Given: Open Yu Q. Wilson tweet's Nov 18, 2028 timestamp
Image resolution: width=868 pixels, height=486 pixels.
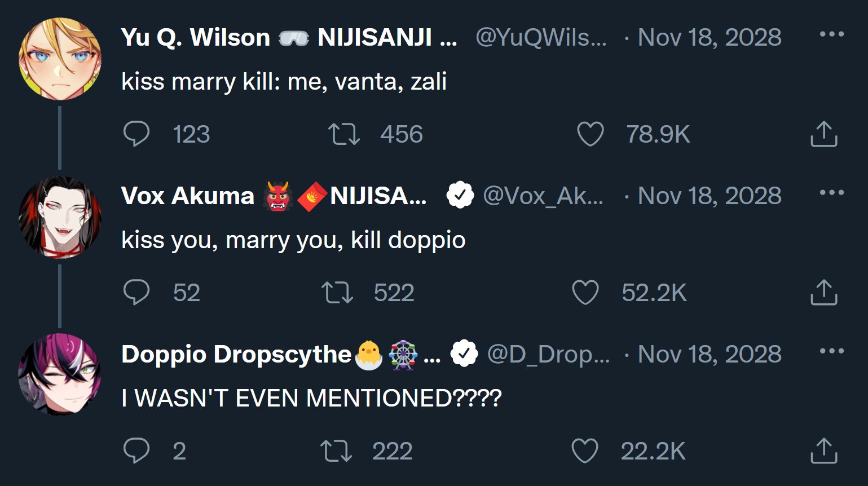Looking at the screenshot, I should pos(709,38).
